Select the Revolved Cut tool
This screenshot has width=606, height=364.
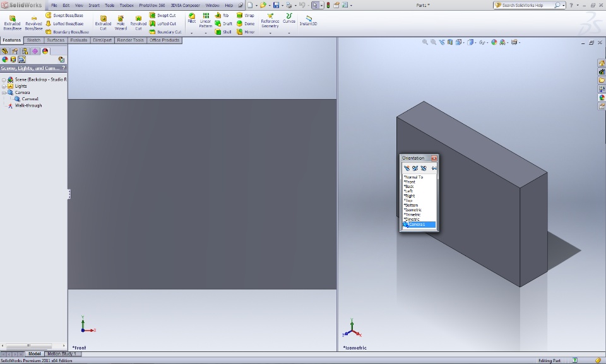click(x=138, y=23)
